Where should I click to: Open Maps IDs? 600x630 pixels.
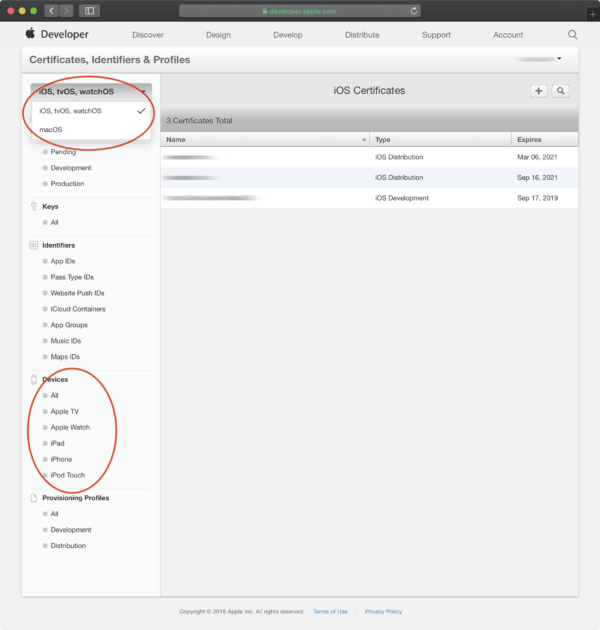[65, 357]
